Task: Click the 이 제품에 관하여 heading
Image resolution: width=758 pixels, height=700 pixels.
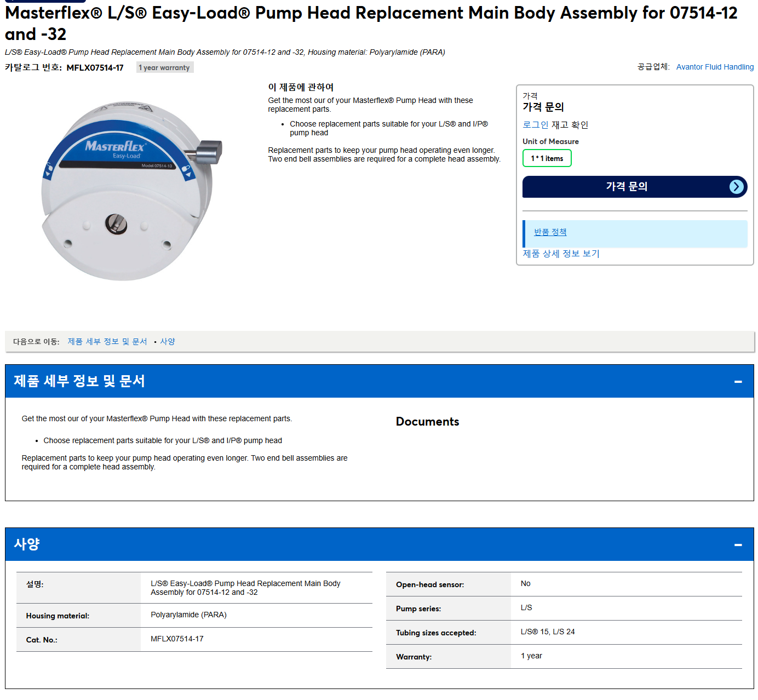Action: (x=301, y=88)
